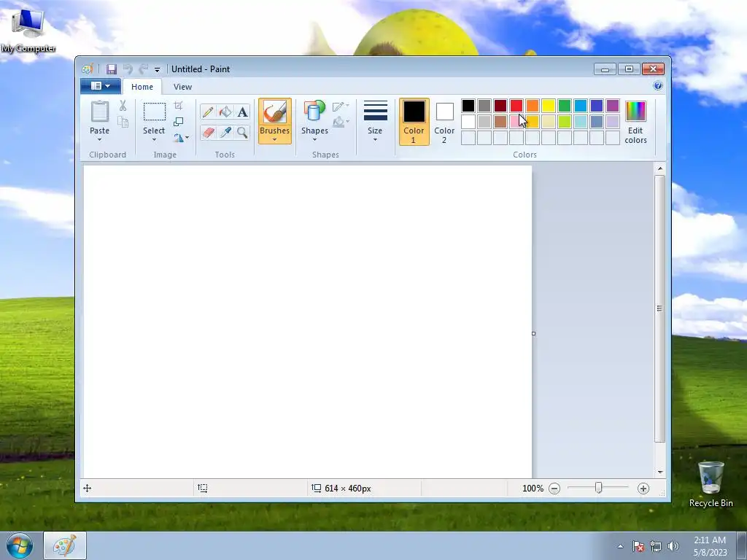Pick the black color swatch in palette
747x560 pixels.
pyautogui.click(x=468, y=106)
